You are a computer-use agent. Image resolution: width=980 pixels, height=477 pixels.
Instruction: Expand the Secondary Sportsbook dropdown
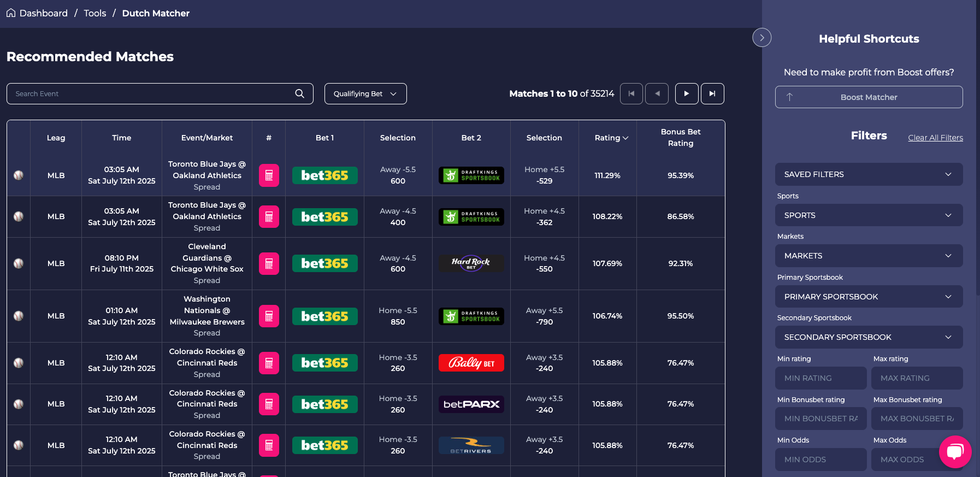coord(869,337)
